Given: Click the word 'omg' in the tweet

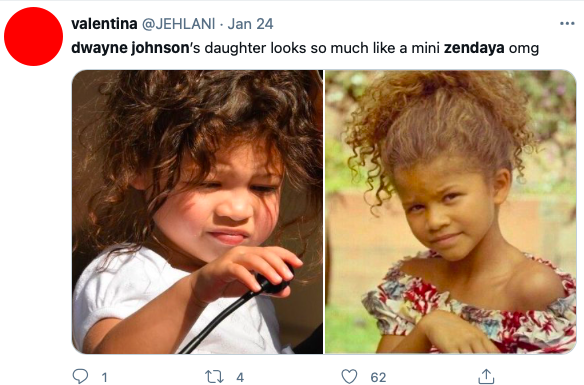Looking at the screenshot, I should coord(524,49).
